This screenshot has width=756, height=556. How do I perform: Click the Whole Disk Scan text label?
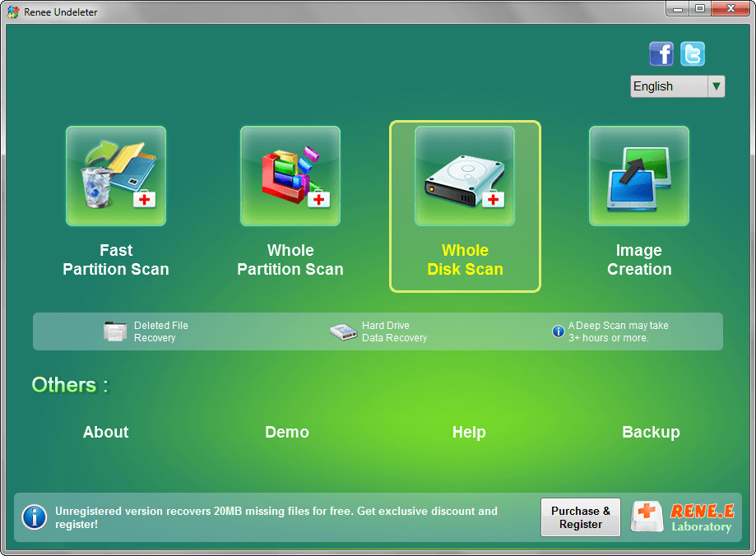click(x=465, y=260)
